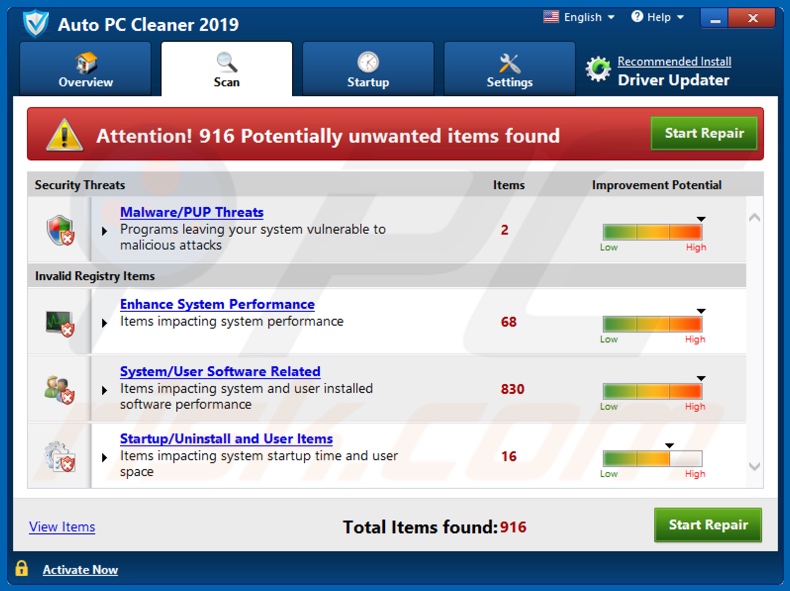Click the scroll up arrow in results list
The width and height of the screenshot is (790, 591).
(754, 218)
